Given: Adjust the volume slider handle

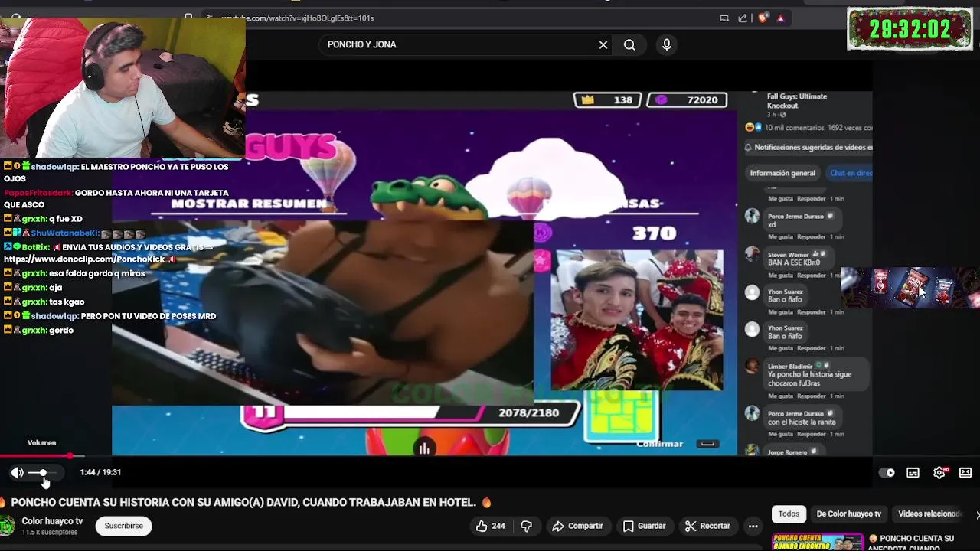Looking at the screenshot, I should (43, 473).
